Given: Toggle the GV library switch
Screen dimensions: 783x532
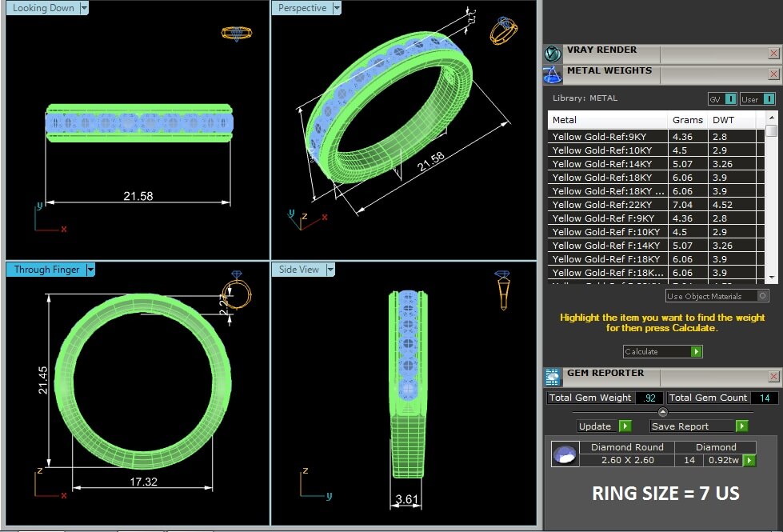Looking at the screenshot, I should (730, 99).
